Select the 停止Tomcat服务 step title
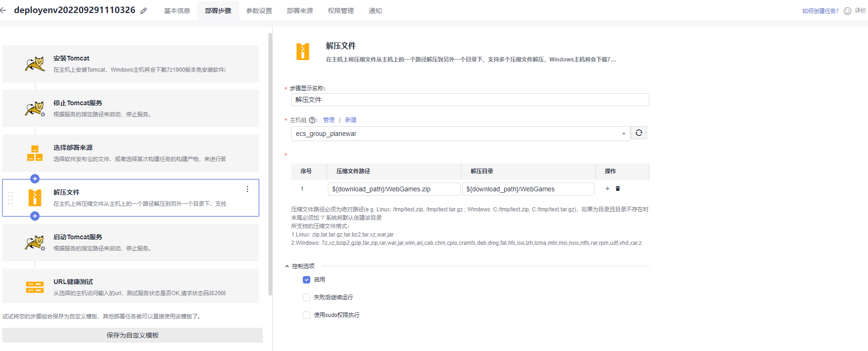This screenshot has width=868, height=351. (x=78, y=103)
